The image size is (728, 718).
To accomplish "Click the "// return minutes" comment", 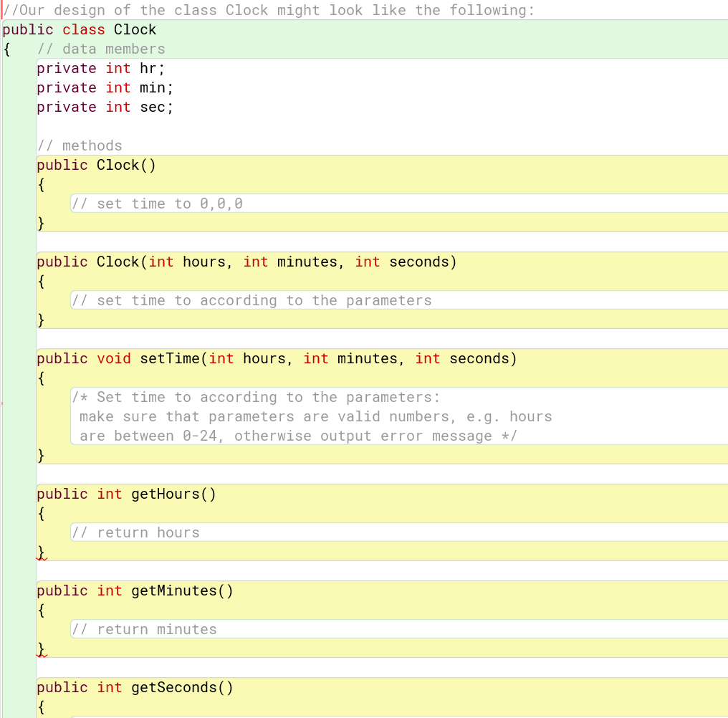I will click(143, 629).
